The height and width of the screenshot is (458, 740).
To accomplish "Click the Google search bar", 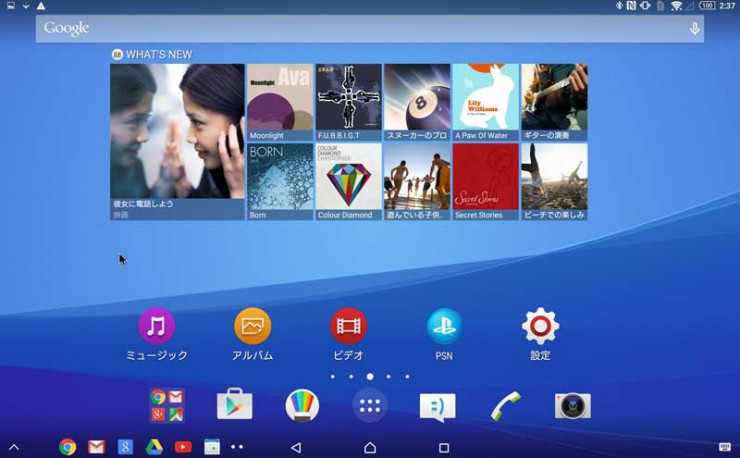I will (x=370, y=28).
